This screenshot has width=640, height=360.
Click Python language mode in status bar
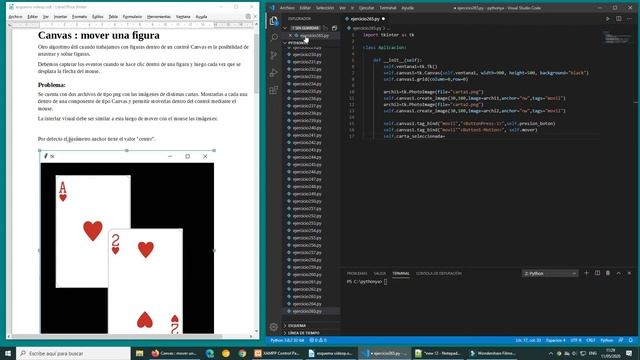click(x=607, y=340)
